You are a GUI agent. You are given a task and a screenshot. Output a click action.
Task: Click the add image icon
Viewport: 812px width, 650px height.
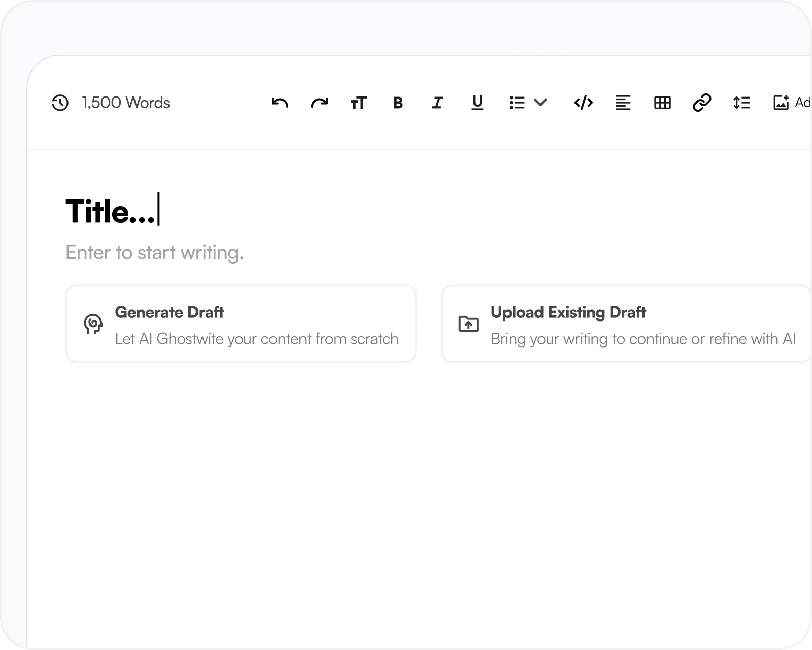click(781, 103)
